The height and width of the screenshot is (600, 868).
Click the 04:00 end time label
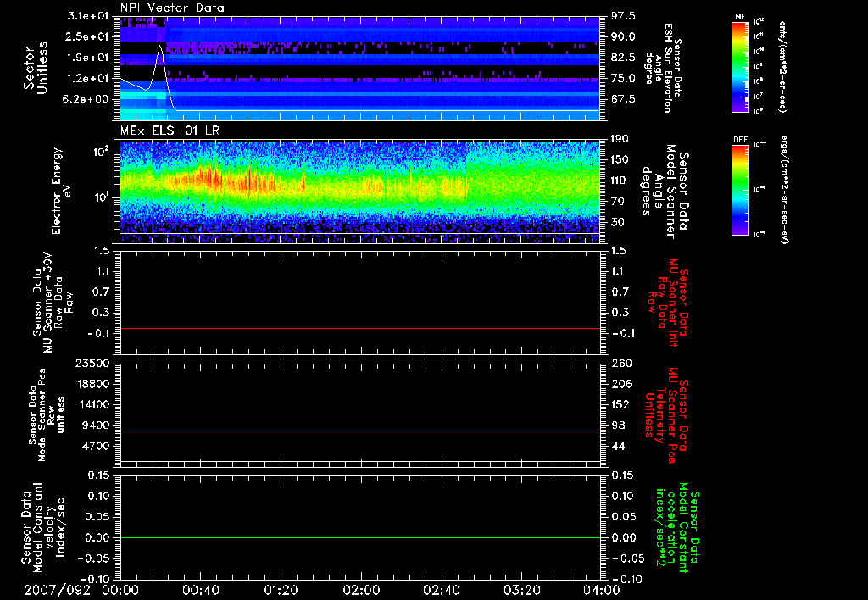pos(601,590)
